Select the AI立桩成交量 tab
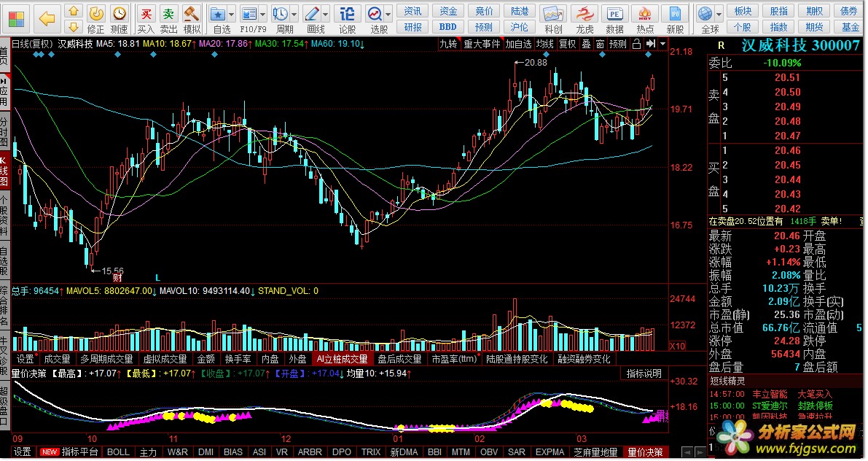The image size is (868, 461). 342,359
